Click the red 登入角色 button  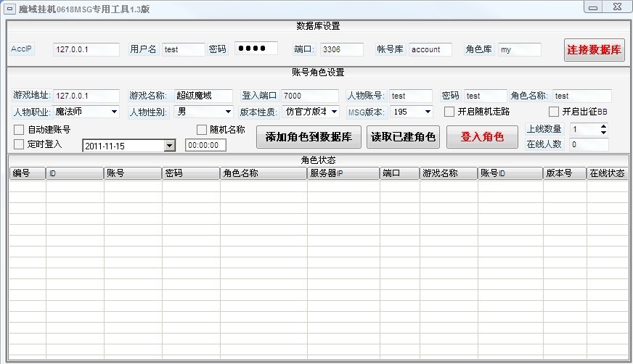coord(482,137)
